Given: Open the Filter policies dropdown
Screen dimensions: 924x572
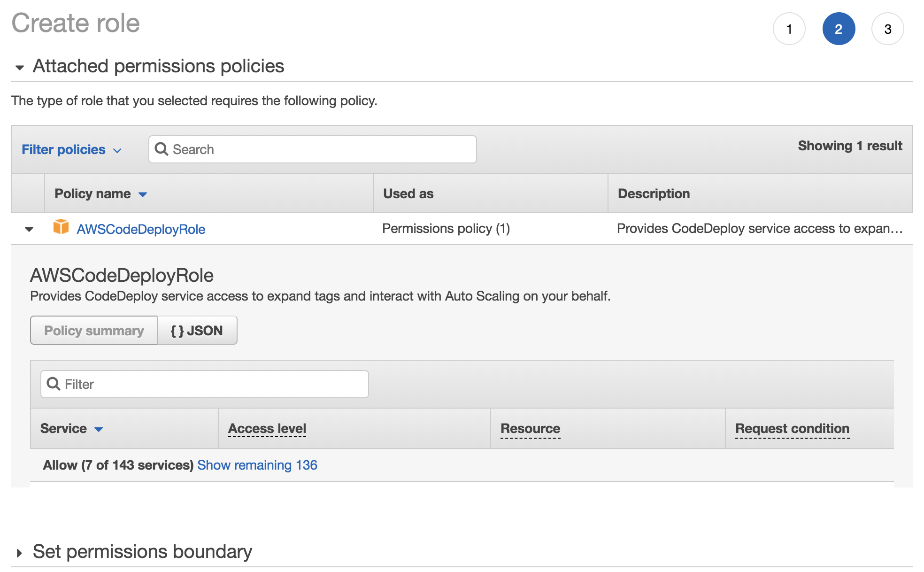Looking at the screenshot, I should (x=71, y=150).
